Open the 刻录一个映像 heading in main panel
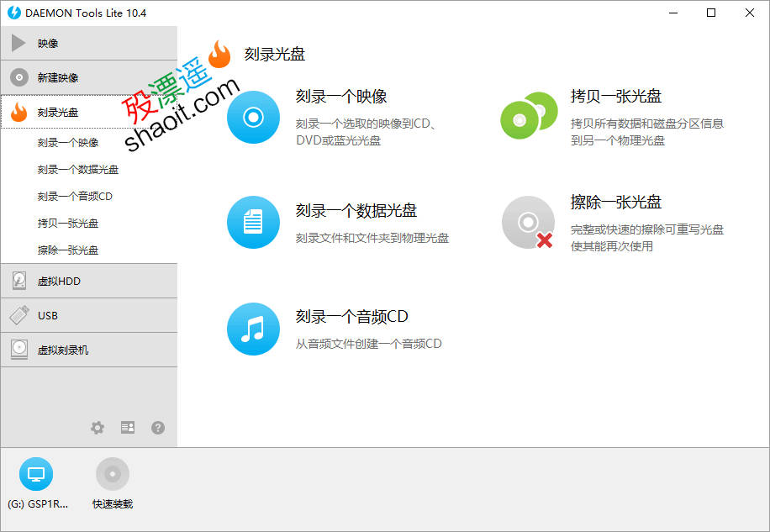 click(341, 96)
